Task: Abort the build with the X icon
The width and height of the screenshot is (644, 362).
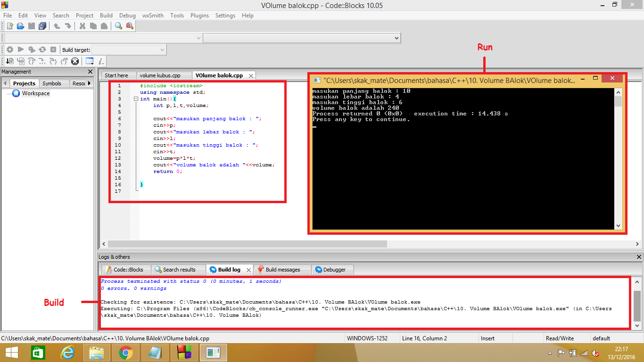Action: [53, 49]
